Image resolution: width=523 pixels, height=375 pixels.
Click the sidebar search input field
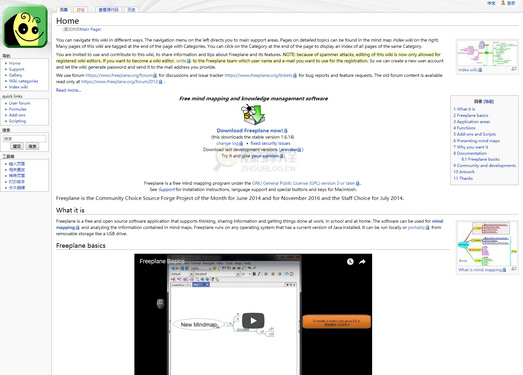[x=25, y=138]
